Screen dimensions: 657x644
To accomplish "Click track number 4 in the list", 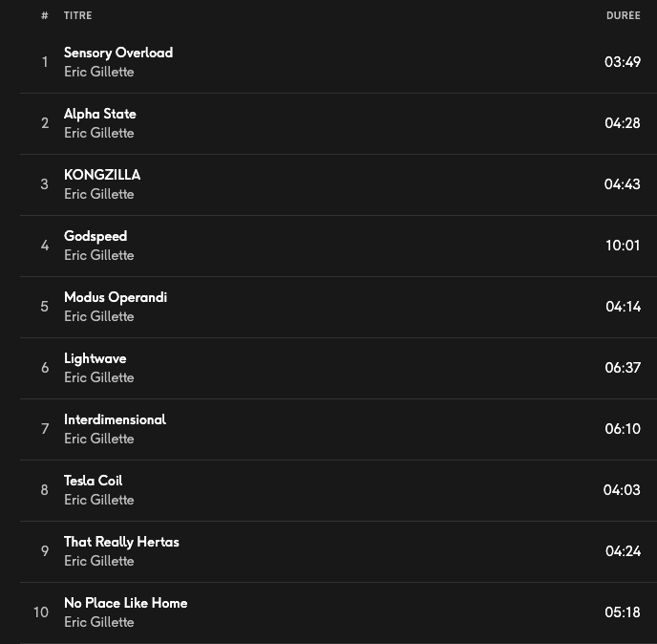I will (44, 246).
